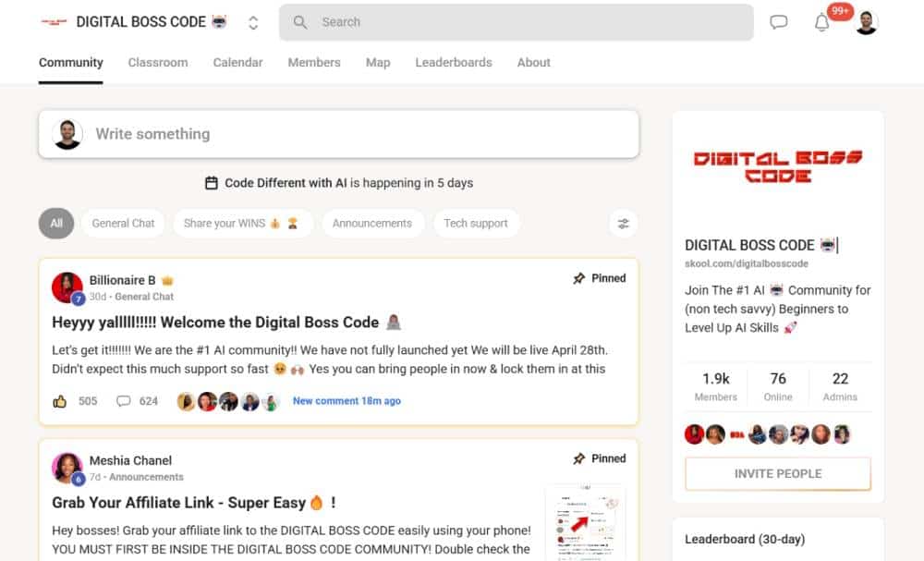Click the Digital Boss Code sidebar banner
The height and width of the screenshot is (561, 924).
pos(778,166)
